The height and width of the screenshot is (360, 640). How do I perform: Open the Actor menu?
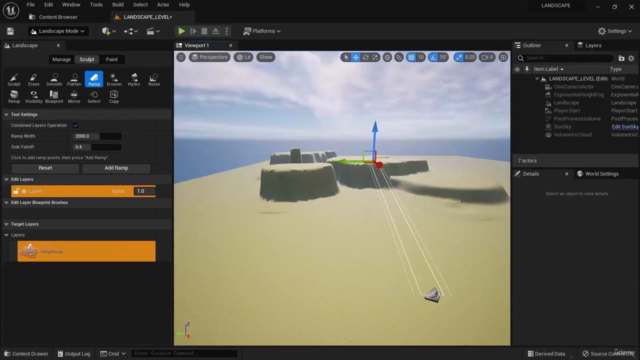click(163, 5)
